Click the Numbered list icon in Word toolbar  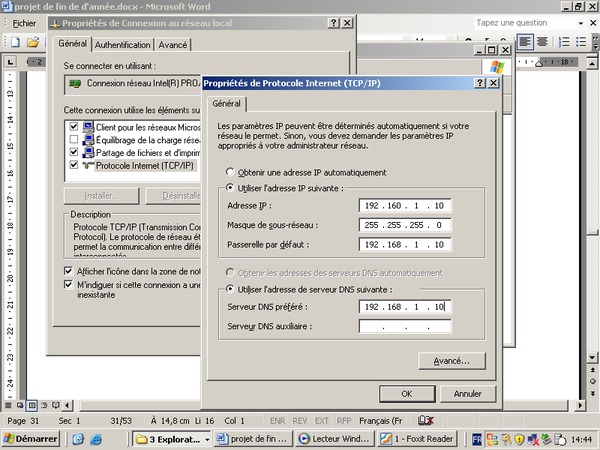click(564, 41)
